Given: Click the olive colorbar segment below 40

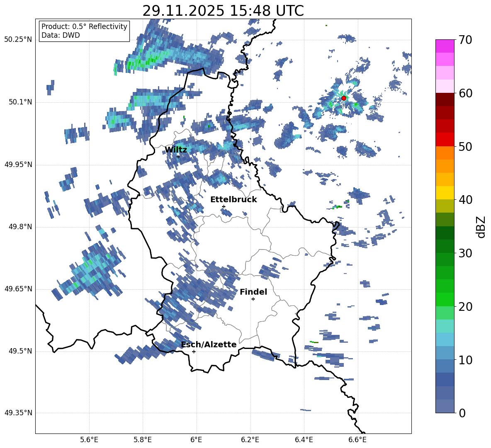Looking at the screenshot, I should pos(445,206).
